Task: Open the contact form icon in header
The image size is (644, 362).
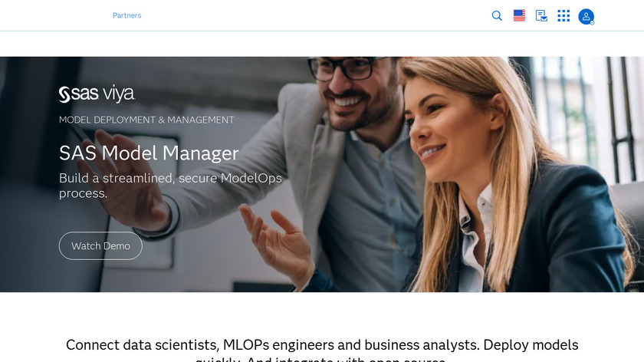Action: click(x=541, y=15)
